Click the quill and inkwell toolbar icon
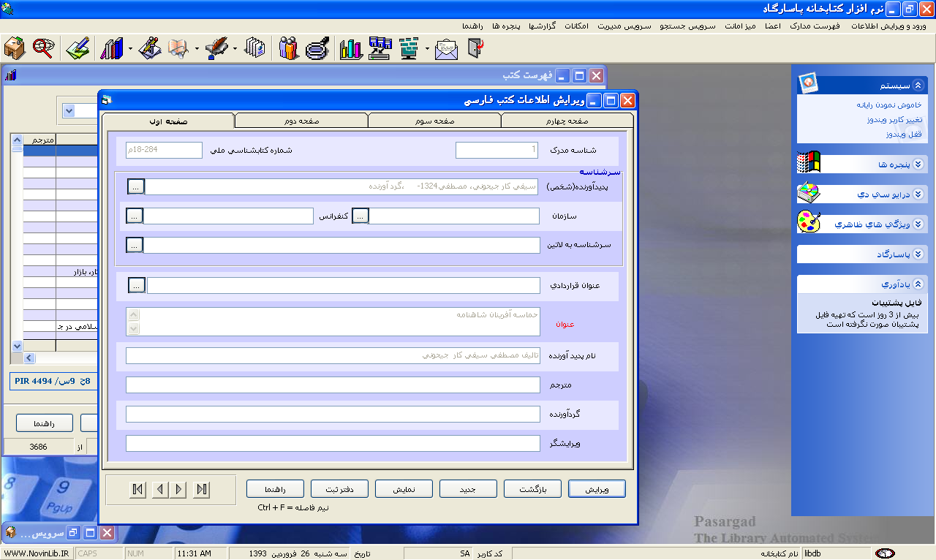Image resolution: width=936 pixels, height=560 pixels. click(216, 49)
